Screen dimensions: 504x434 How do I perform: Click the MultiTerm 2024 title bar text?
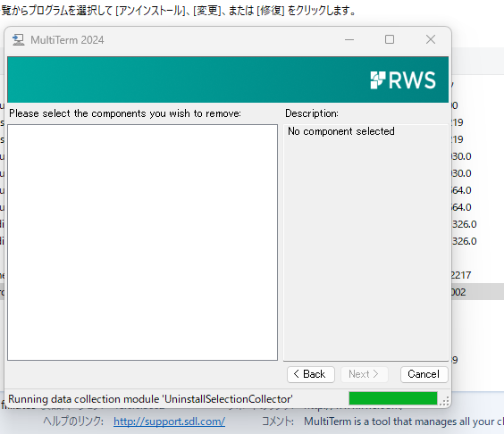67,40
